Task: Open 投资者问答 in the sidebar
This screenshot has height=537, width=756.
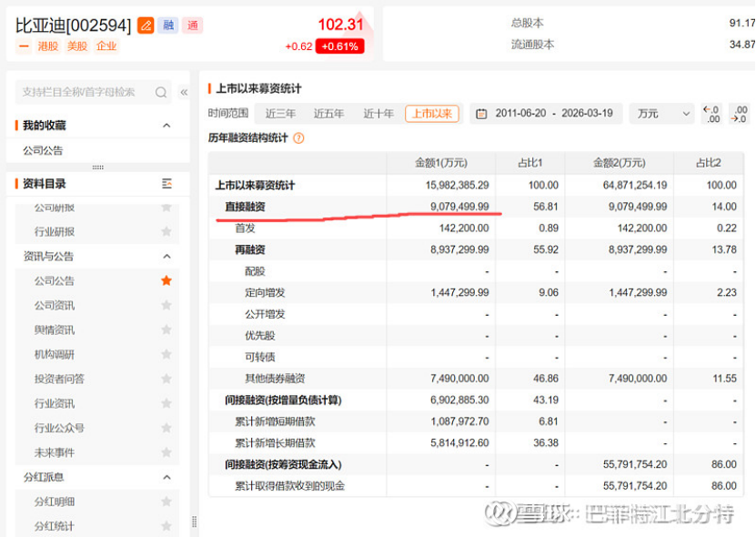Action: (x=59, y=380)
